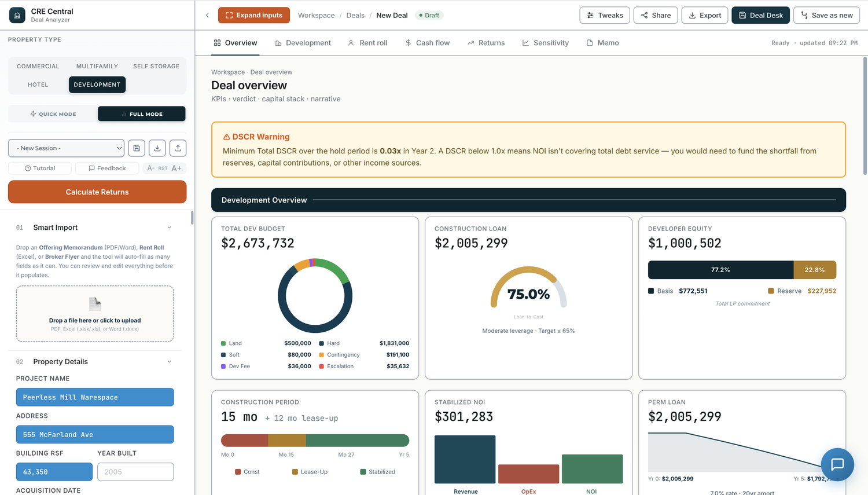Click the Deals breadcrumb link
868x495 pixels.
(x=355, y=16)
